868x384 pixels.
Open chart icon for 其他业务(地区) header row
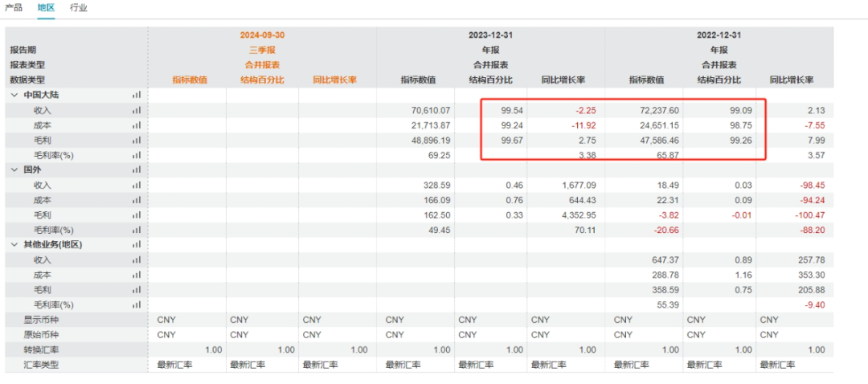[x=136, y=245]
